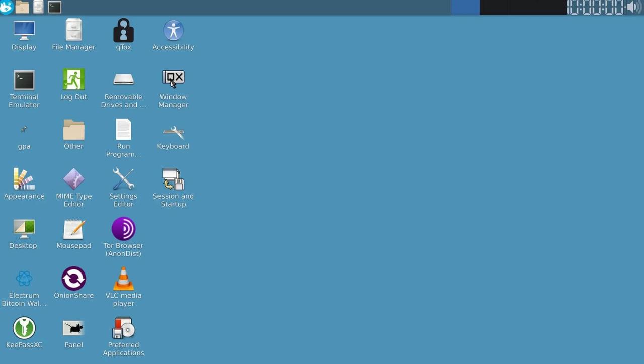Launch Tor Browser (AnonDist) icon

(x=123, y=229)
